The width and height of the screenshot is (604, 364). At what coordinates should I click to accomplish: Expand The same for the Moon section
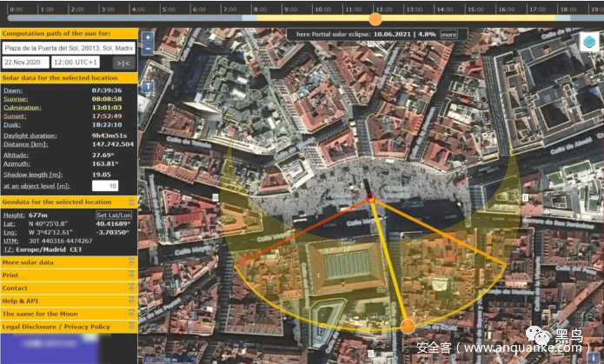[x=69, y=314]
